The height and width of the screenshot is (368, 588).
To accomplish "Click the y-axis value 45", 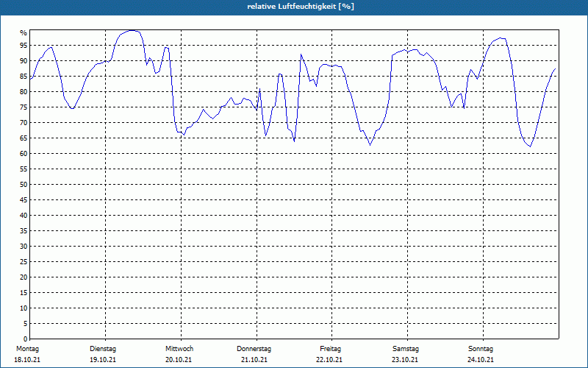I will [x=24, y=200].
